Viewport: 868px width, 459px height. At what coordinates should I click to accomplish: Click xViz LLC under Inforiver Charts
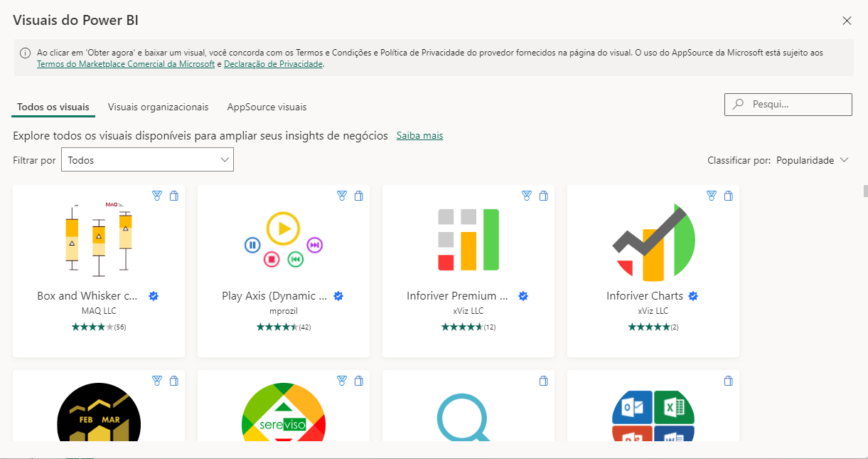pos(653,311)
